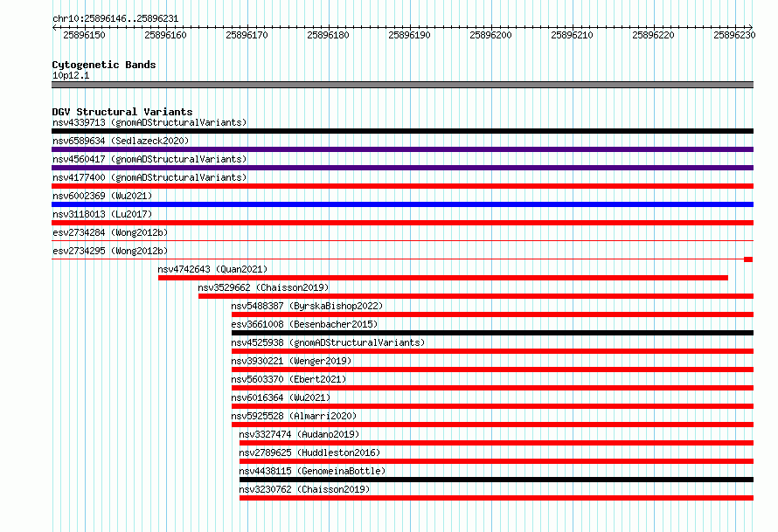Open nsv4438115 (GenomeinaBottle) variant label
The width and height of the screenshot is (778, 532).
tap(312, 471)
